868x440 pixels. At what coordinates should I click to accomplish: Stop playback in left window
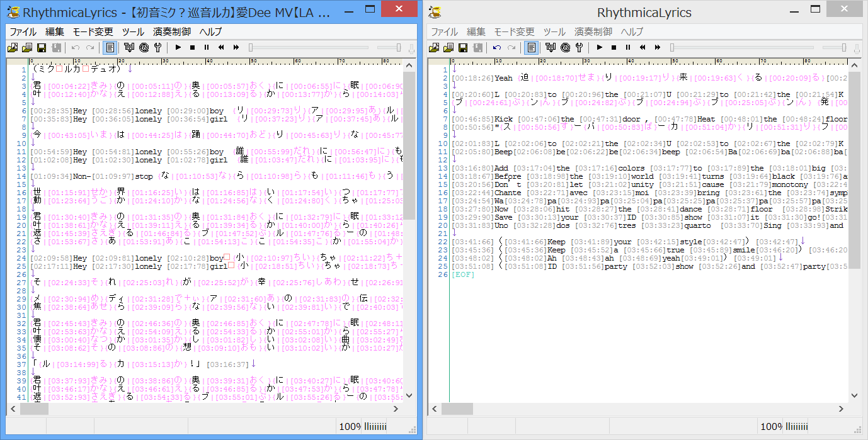[193, 47]
